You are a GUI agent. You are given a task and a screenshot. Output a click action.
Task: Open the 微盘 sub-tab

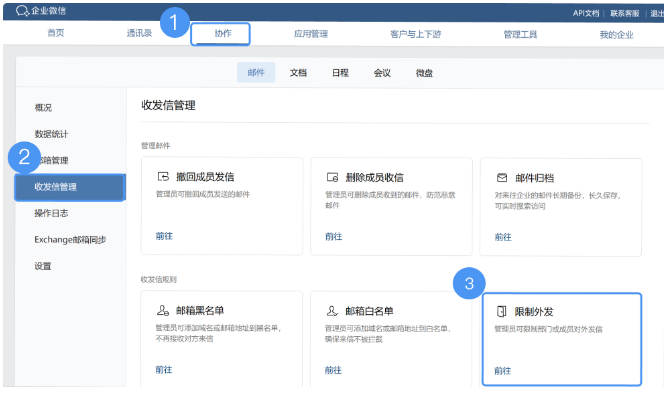click(x=424, y=73)
